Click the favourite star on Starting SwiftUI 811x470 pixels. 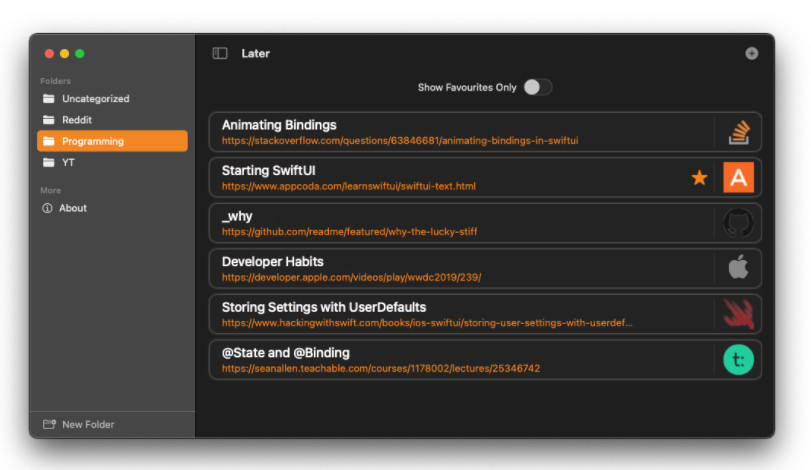coord(699,177)
